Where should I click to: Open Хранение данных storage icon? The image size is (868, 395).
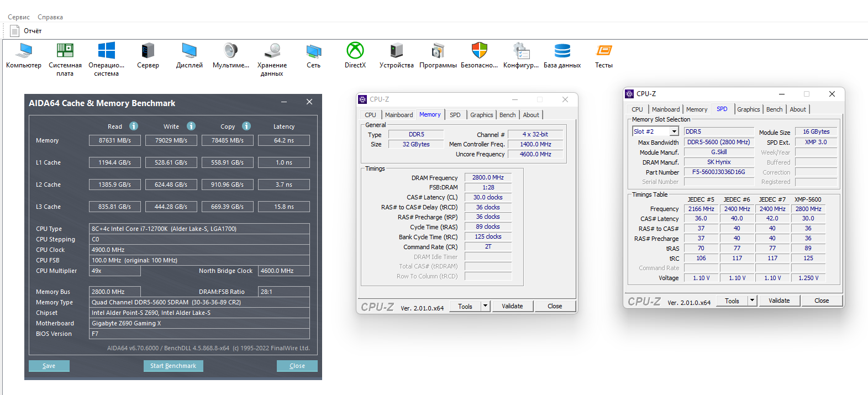(x=272, y=51)
